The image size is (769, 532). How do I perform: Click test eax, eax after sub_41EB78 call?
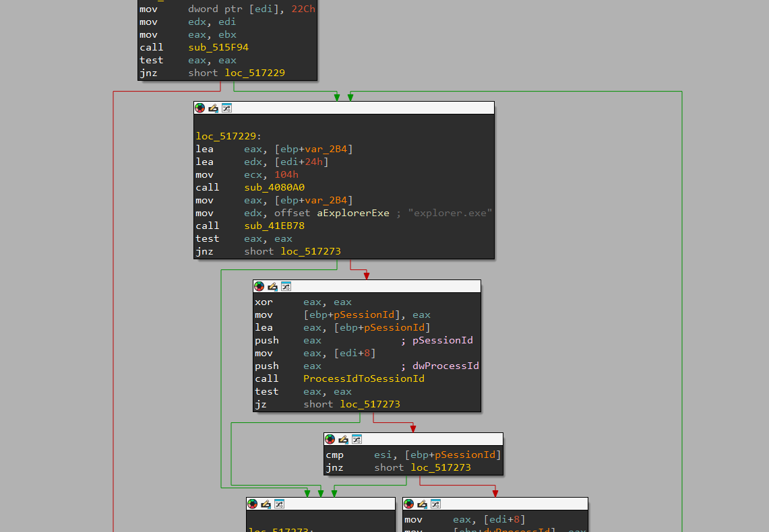[244, 238]
